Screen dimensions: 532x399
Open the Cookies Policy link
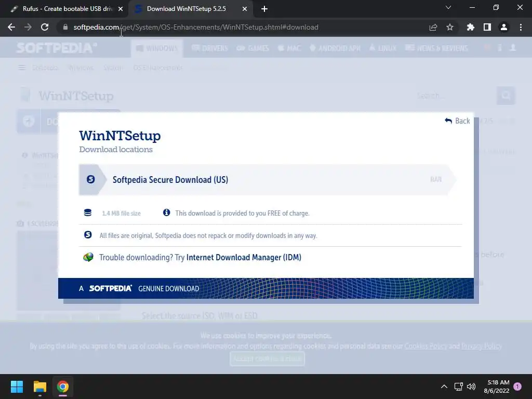tap(425, 346)
